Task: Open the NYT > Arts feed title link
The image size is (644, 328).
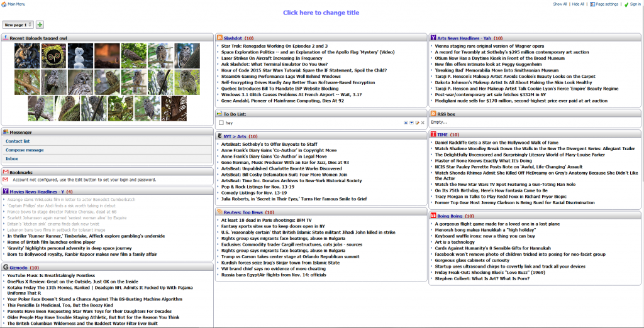Action: (x=235, y=136)
